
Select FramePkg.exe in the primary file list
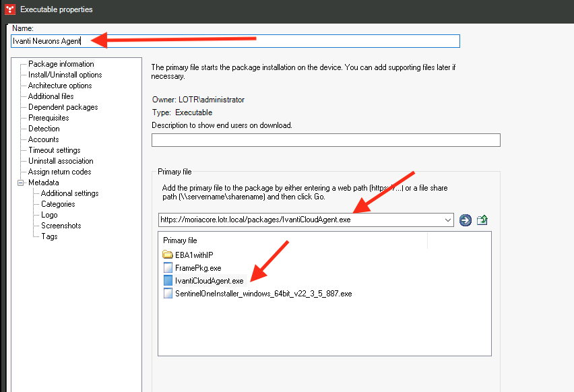tap(198, 267)
